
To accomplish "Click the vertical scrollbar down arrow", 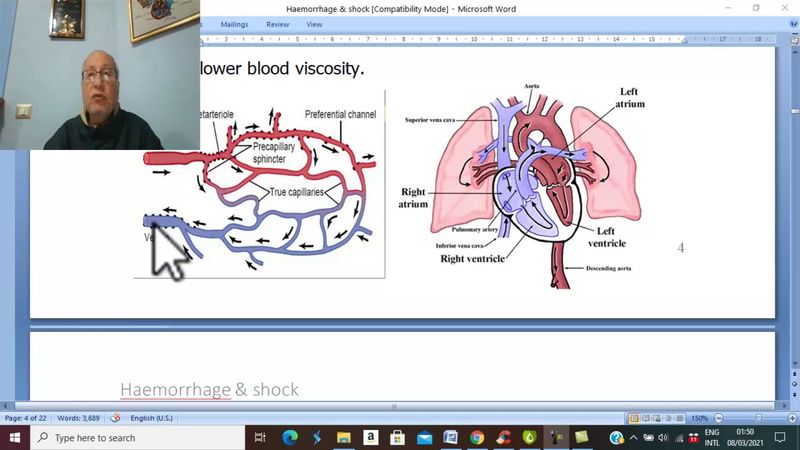I will [794, 364].
